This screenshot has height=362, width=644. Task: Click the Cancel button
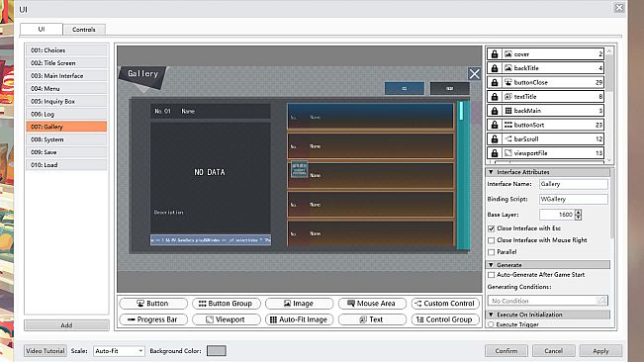[x=553, y=351]
